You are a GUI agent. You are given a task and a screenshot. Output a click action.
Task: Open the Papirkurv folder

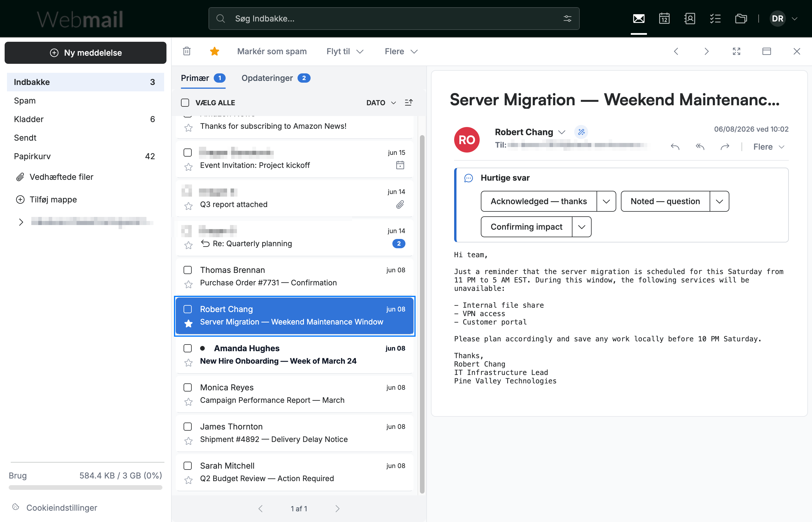(85, 156)
